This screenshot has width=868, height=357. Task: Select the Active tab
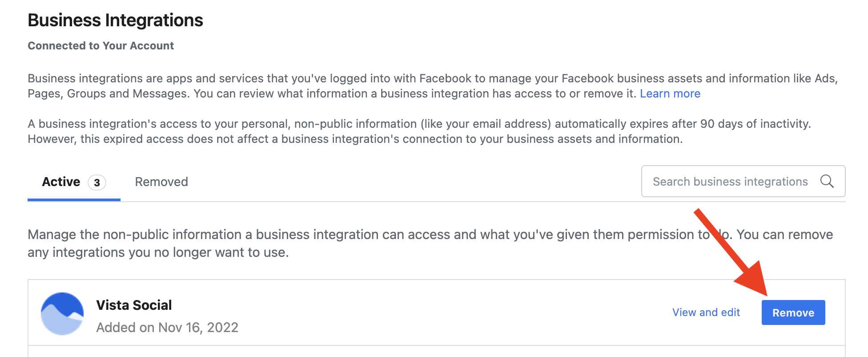[x=61, y=182]
